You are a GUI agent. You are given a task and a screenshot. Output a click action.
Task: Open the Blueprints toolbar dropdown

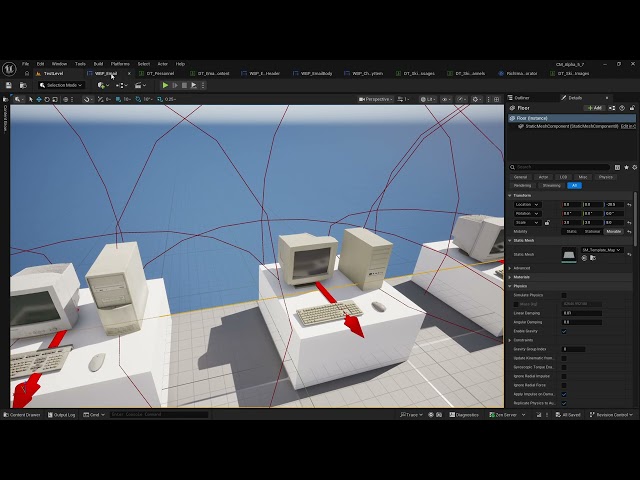click(x=121, y=85)
